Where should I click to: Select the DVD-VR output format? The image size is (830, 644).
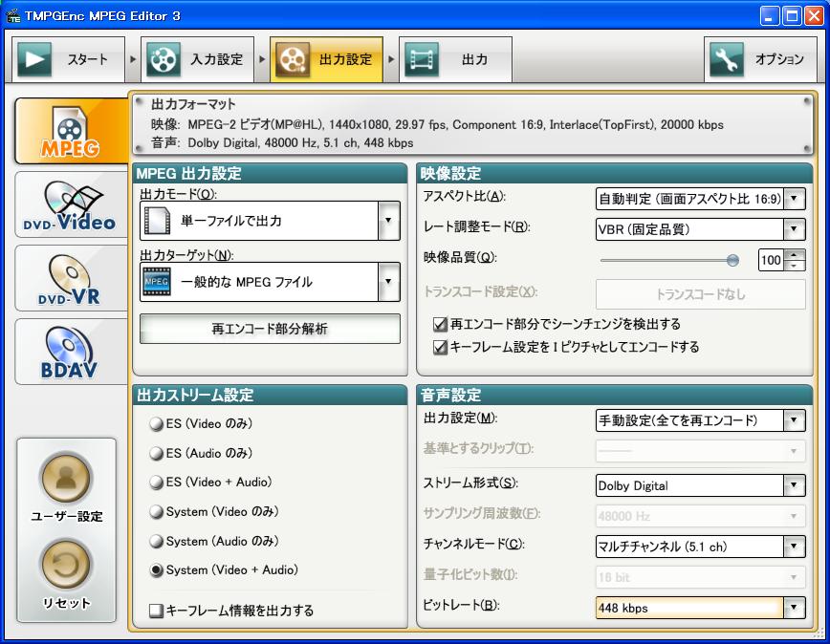click(71, 277)
